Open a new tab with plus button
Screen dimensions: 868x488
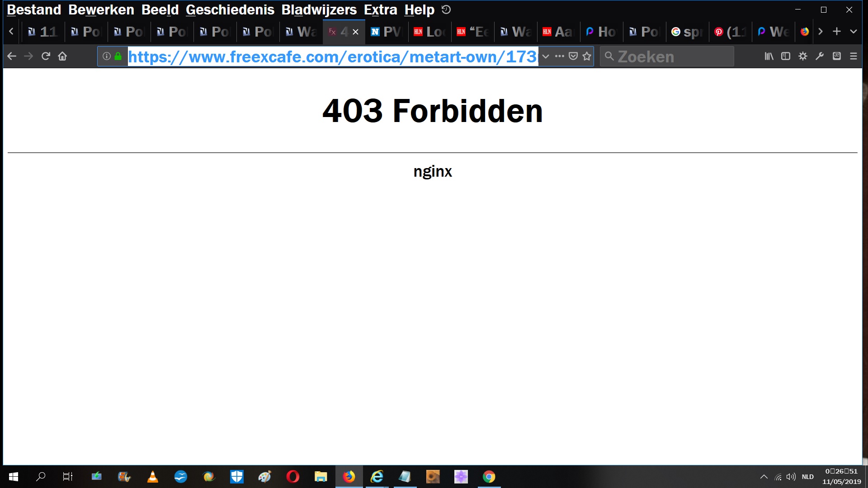click(x=837, y=32)
